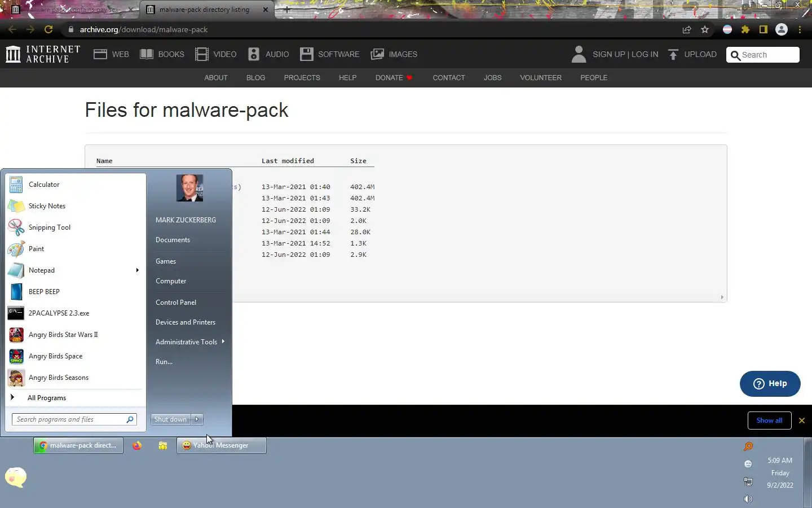The width and height of the screenshot is (812, 508).
Task: Click the Firefox icon in the taskbar
Action: [137, 445]
